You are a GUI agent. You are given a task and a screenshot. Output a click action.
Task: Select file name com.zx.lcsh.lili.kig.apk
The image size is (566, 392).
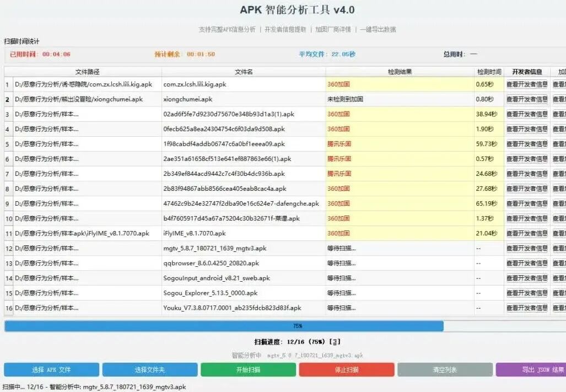[x=244, y=84]
